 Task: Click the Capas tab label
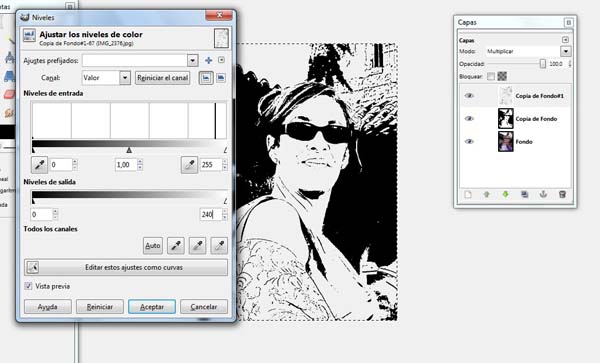point(466,40)
